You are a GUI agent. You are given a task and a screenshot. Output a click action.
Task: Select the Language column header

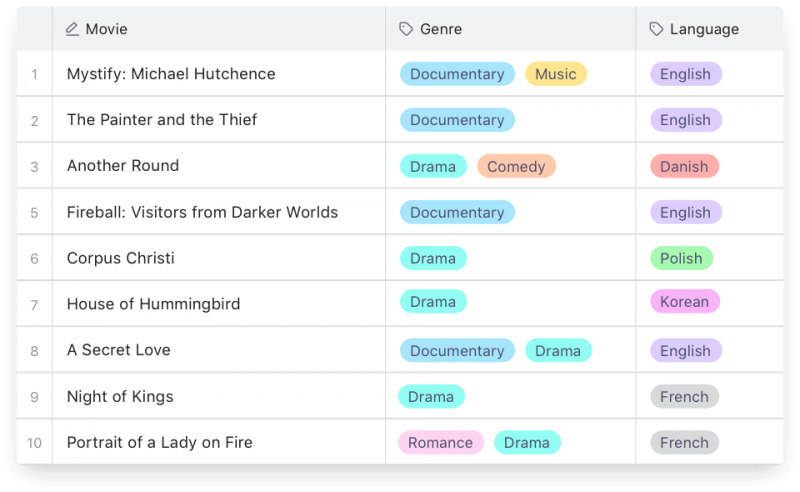tap(704, 29)
